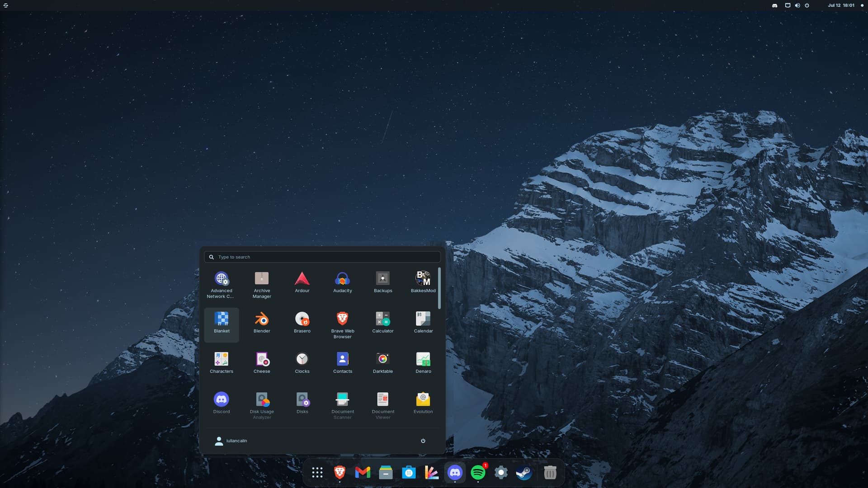This screenshot has height=488, width=868.
Task: Launch Archive Manager from the menu
Action: tap(262, 285)
